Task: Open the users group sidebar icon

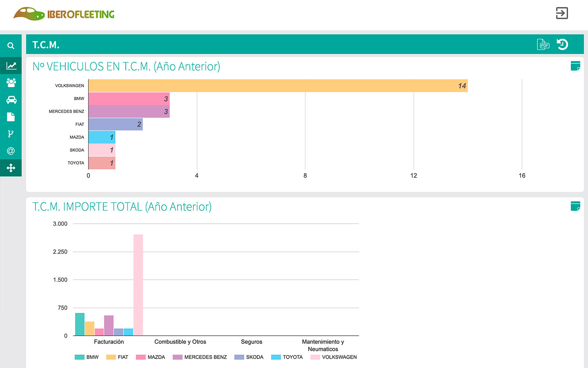Action: click(11, 83)
